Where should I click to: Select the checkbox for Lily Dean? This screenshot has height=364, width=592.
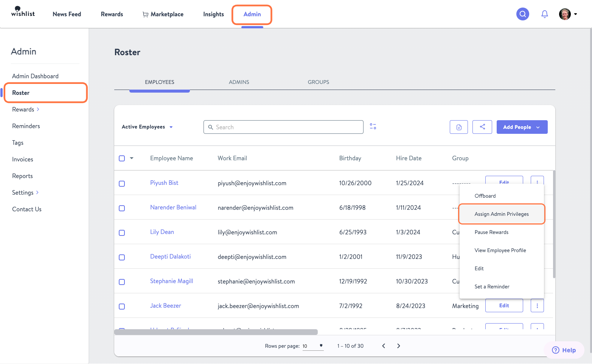click(x=122, y=232)
